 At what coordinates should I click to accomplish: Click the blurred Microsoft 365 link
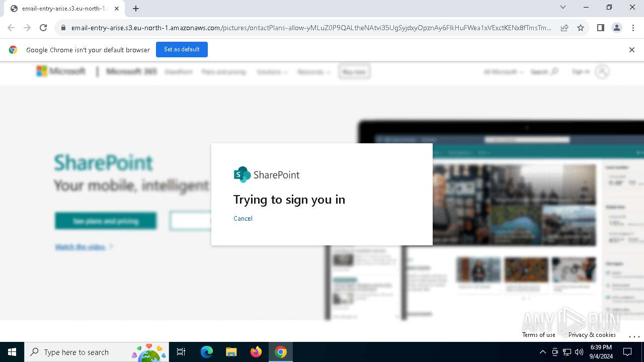[132, 71]
